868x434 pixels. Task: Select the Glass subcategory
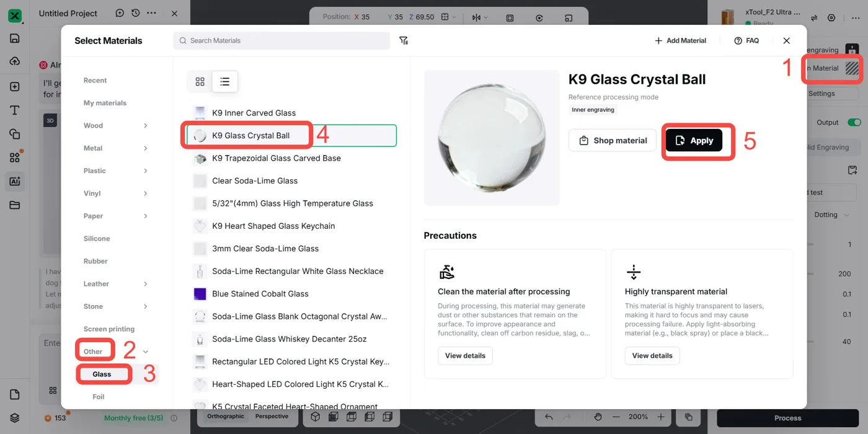pyautogui.click(x=102, y=374)
